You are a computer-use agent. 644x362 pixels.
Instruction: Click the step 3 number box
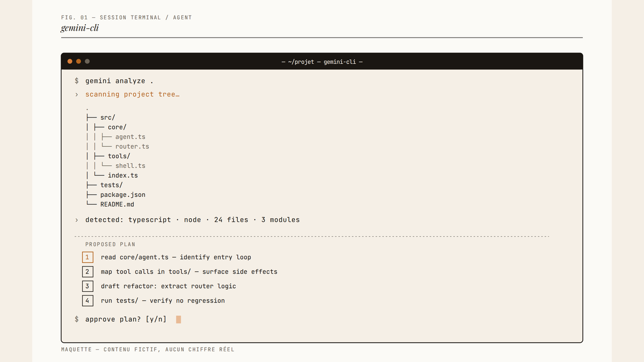point(87,286)
